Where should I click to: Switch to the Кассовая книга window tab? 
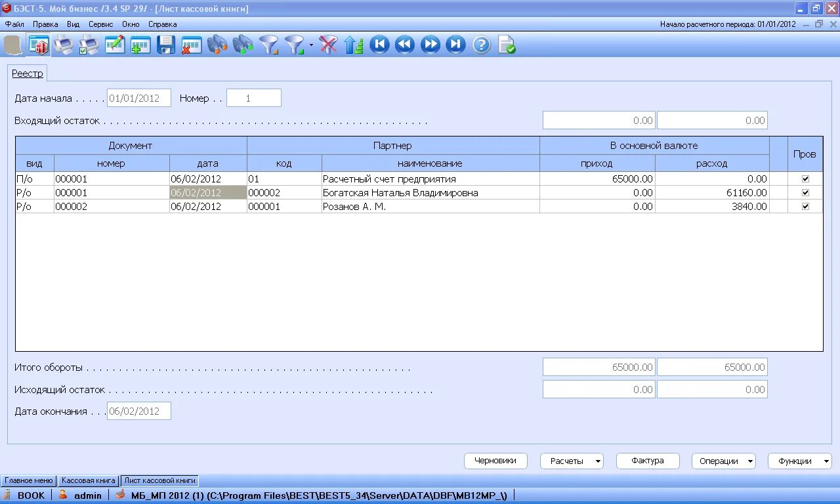tap(89, 480)
